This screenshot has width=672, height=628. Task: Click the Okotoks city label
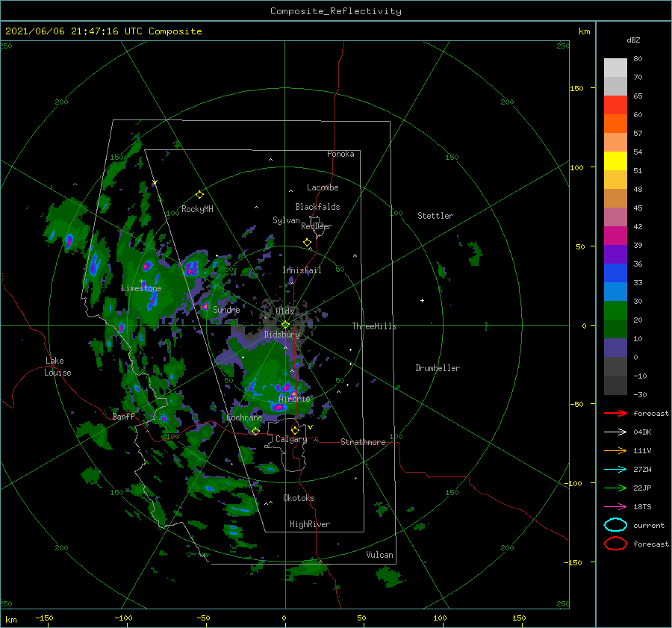point(299,498)
